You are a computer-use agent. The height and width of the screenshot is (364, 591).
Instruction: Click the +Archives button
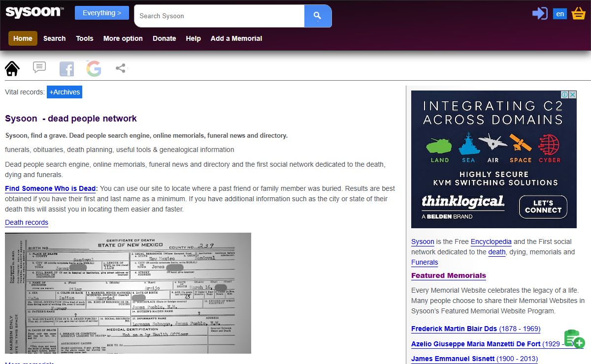(x=65, y=92)
